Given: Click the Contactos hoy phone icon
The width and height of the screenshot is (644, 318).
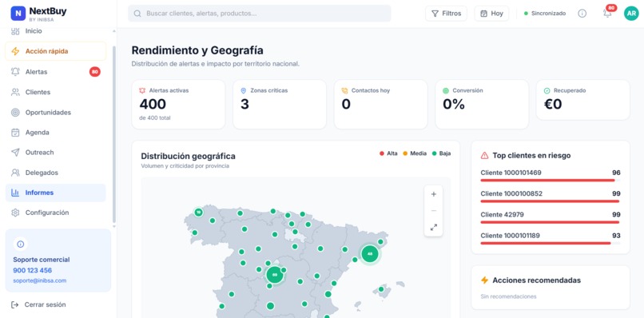Looking at the screenshot, I should pos(344,91).
